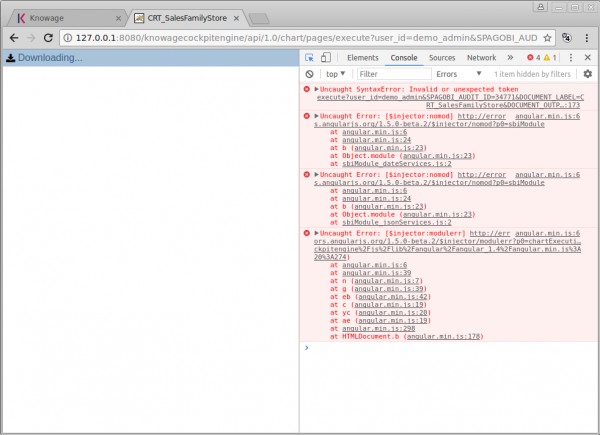This screenshot has height=435, width=600.
Task: Open the Chrome three-dot menu
Action: tap(587, 38)
